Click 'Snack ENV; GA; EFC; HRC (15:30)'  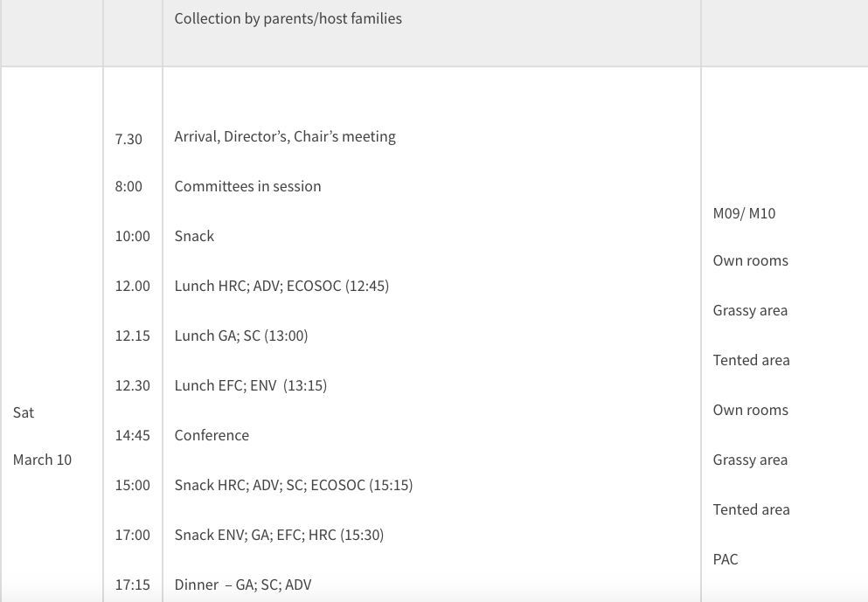pyautogui.click(x=279, y=535)
